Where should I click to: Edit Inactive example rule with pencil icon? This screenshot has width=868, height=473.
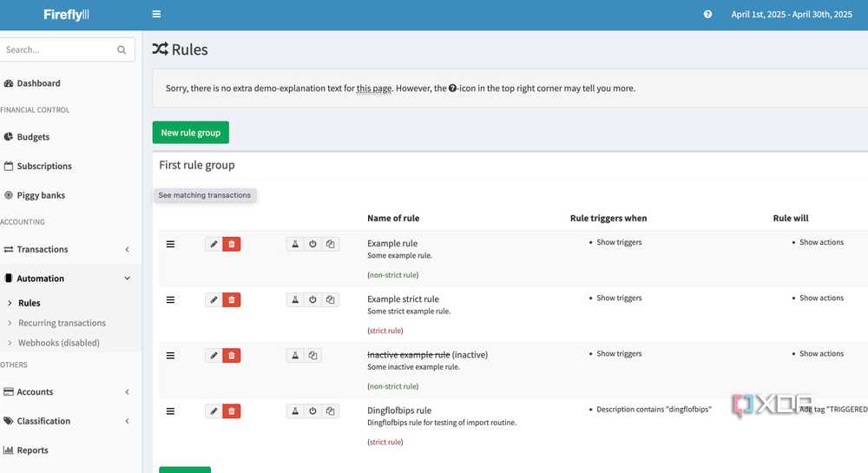click(x=214, y=356)
